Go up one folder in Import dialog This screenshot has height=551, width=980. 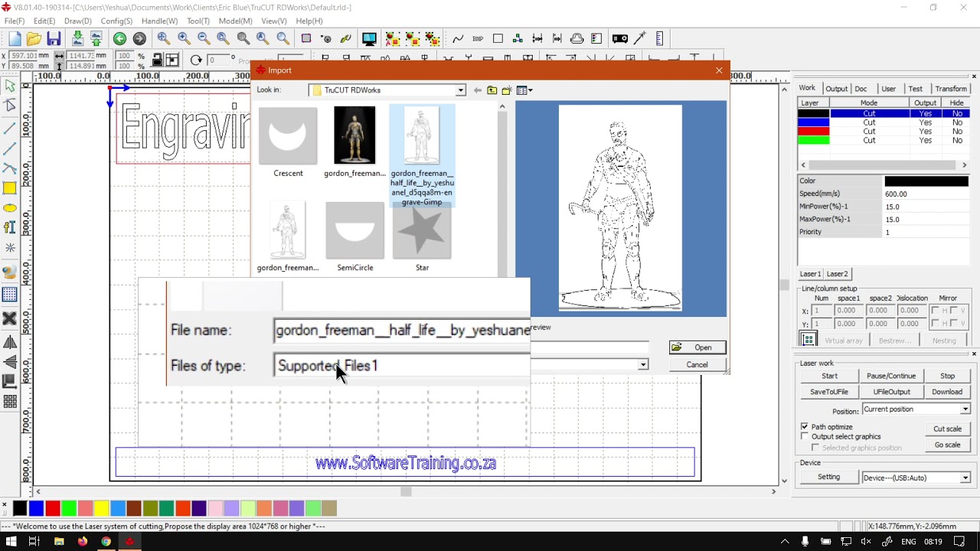point(492,90)
